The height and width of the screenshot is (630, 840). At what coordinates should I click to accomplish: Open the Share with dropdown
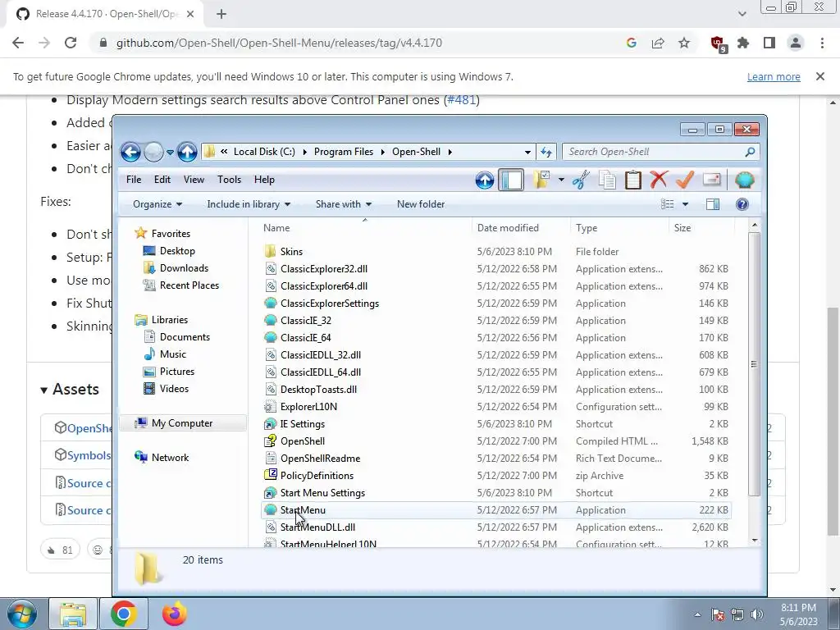pos(344,204)
